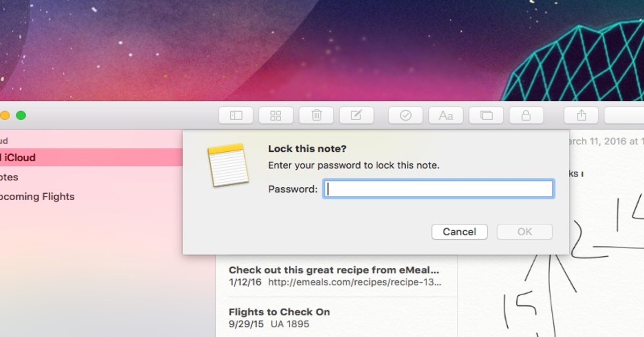The image size is (644, 337).
Task: Open the Flights to Check On note
Action: (x=336, y=318)
